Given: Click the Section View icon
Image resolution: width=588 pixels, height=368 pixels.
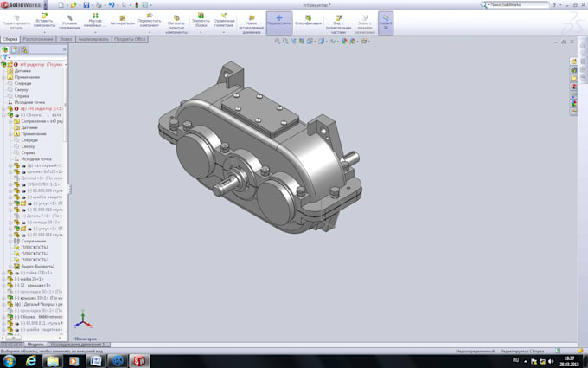Looking at the screenshot, I should (x=302, y=41).
